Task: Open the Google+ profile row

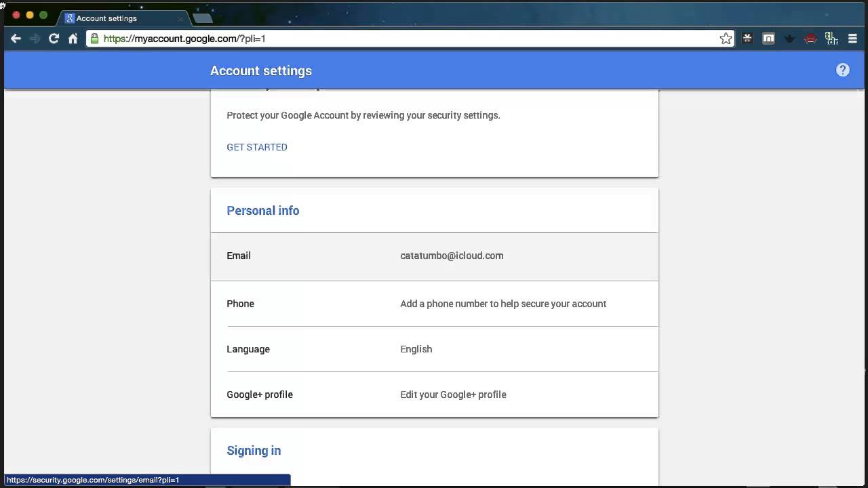Action: pos(434,394)
